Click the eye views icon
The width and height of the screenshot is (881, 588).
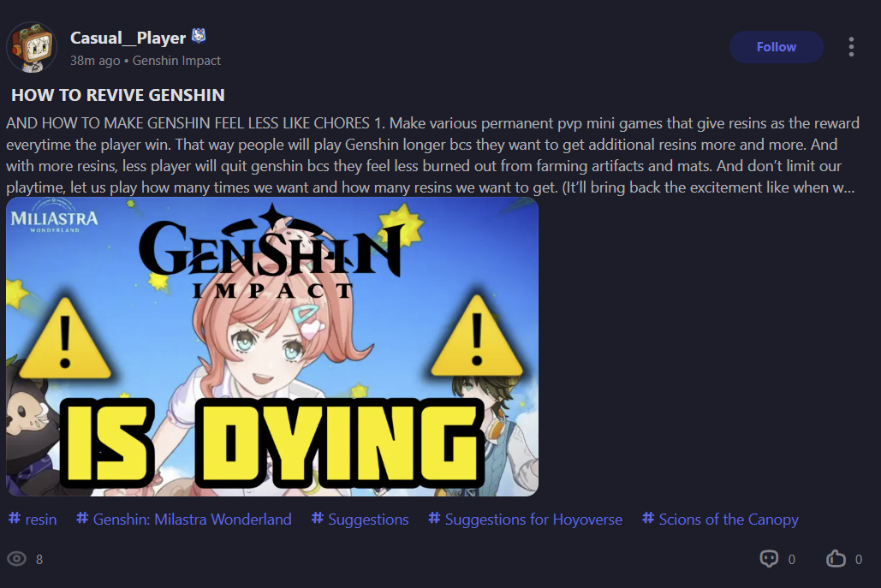(17, 559)
